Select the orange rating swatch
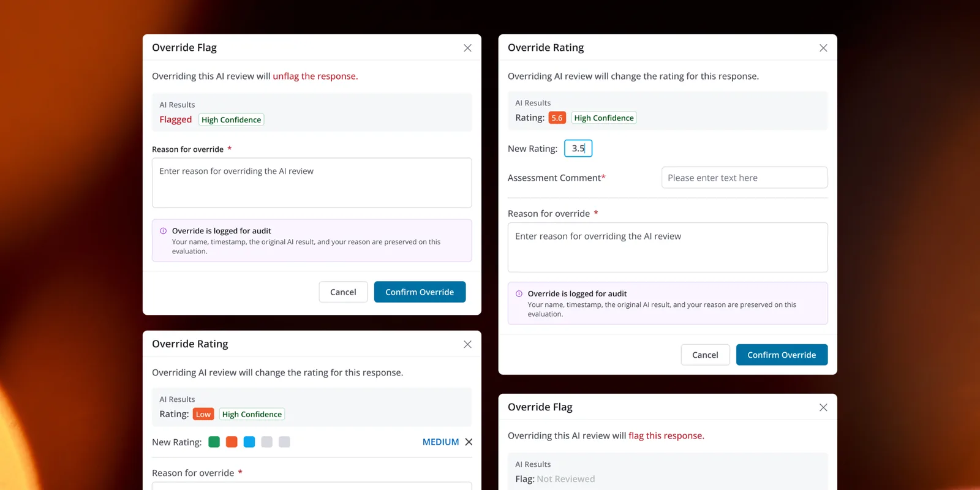This screenshot has width=980, height=490. [232, 442]
